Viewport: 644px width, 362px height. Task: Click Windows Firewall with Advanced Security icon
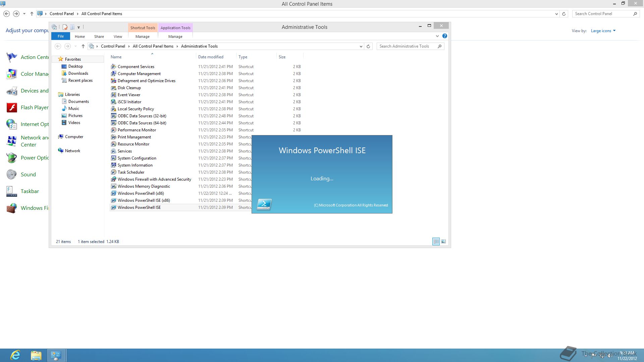point(114,179)
